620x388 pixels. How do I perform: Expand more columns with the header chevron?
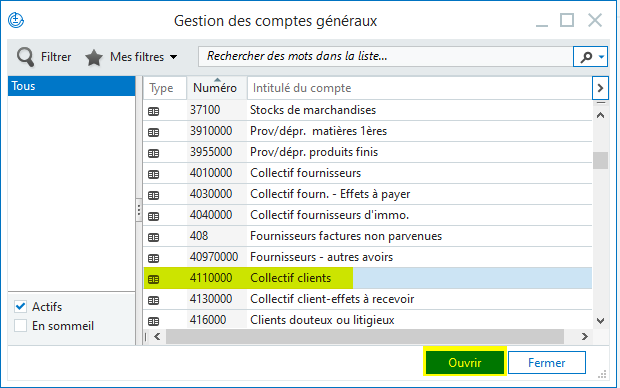(600, 88)
